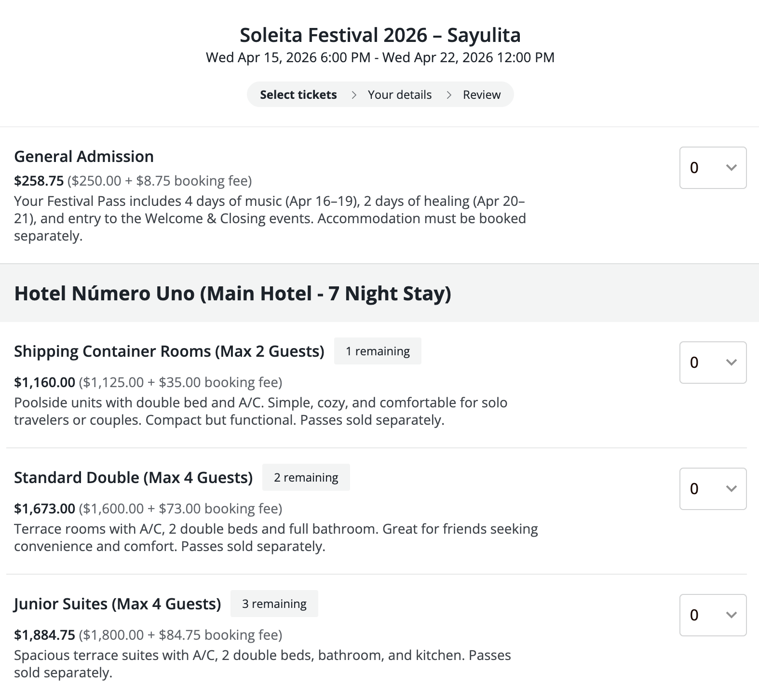The image size is (759, 700).
Task: Open Shipping Container Rooms quantity dropdown
Action: coord(713,363)
